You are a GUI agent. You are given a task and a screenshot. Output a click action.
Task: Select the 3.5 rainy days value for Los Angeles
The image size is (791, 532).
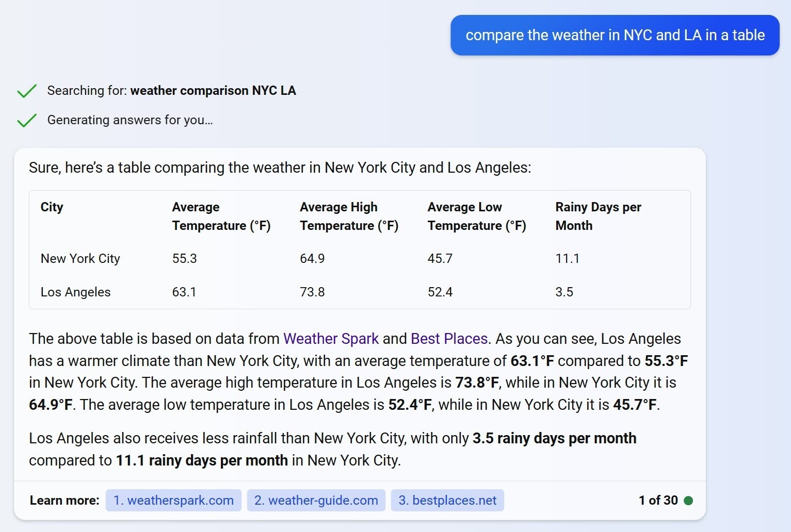click(564, 292)
